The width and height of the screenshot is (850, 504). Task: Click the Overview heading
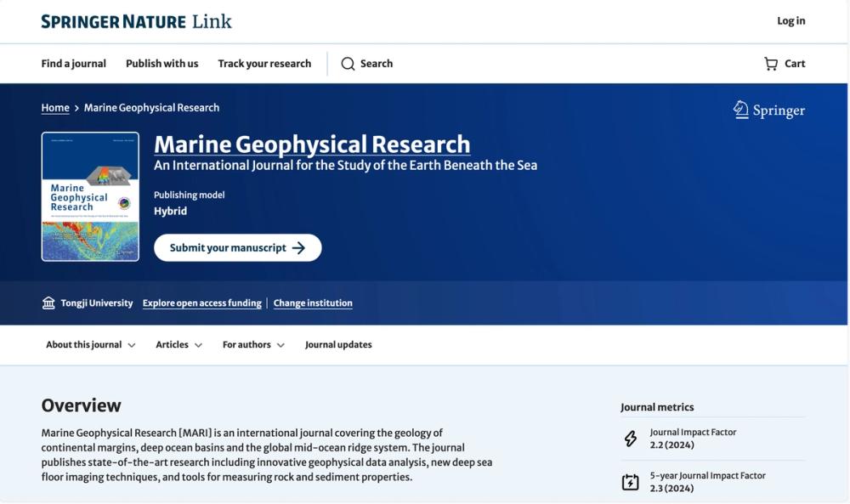tap(82, 405)
